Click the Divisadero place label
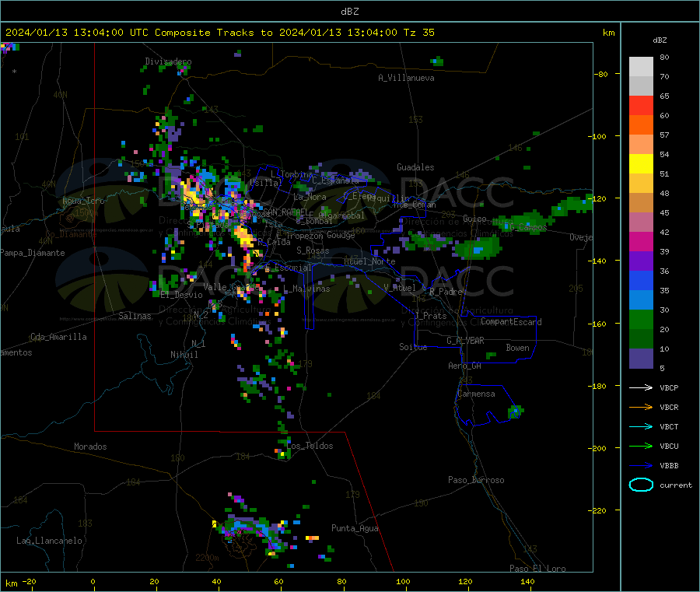 click(168, 61)
